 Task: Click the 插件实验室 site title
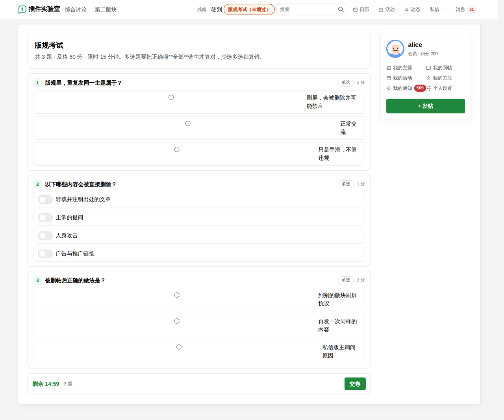44,9
